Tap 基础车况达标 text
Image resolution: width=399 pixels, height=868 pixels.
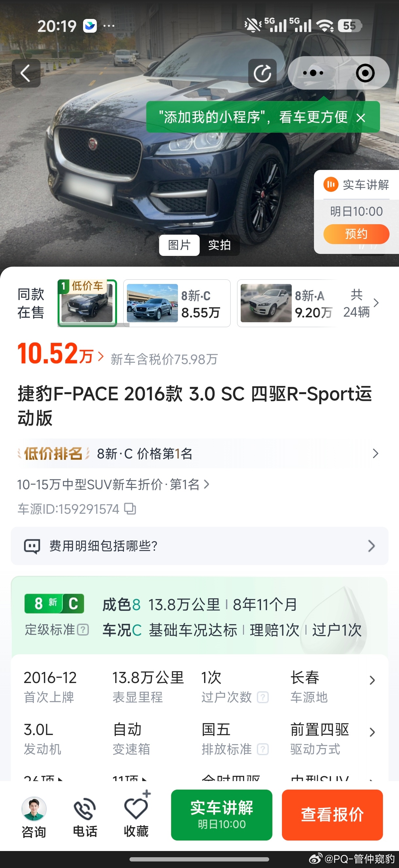coord(193,629)
